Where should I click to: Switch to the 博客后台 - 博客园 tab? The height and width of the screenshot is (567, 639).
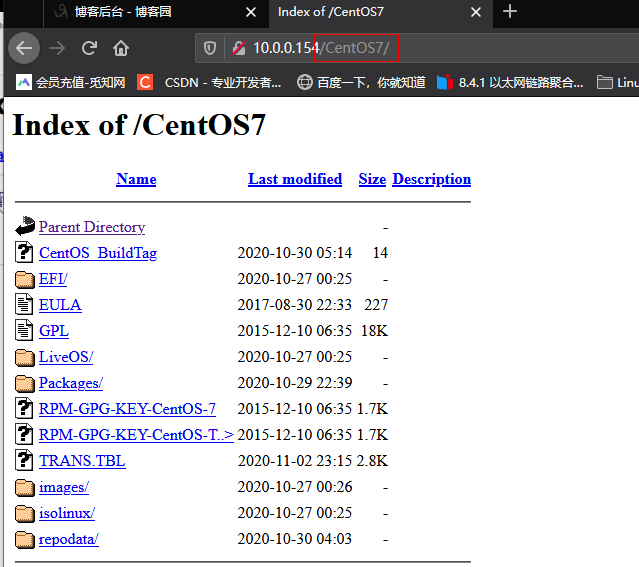[156, 12]
